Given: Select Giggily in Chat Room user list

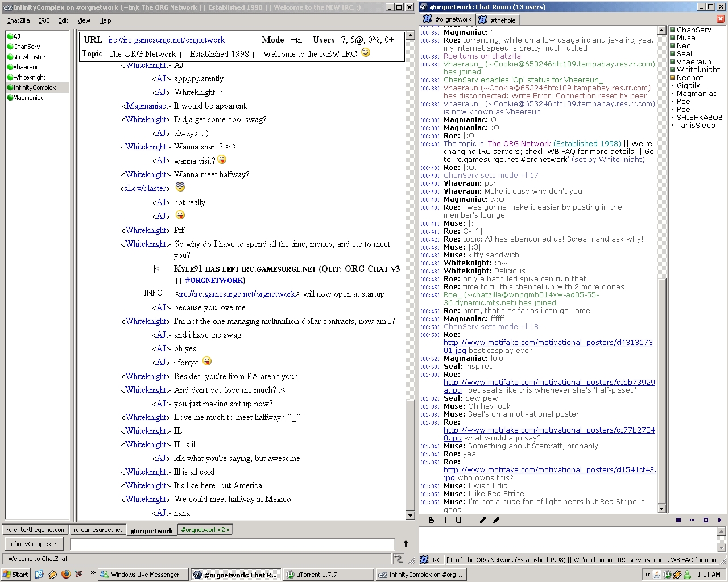Looking at the screenshot, I should (688, 86).
